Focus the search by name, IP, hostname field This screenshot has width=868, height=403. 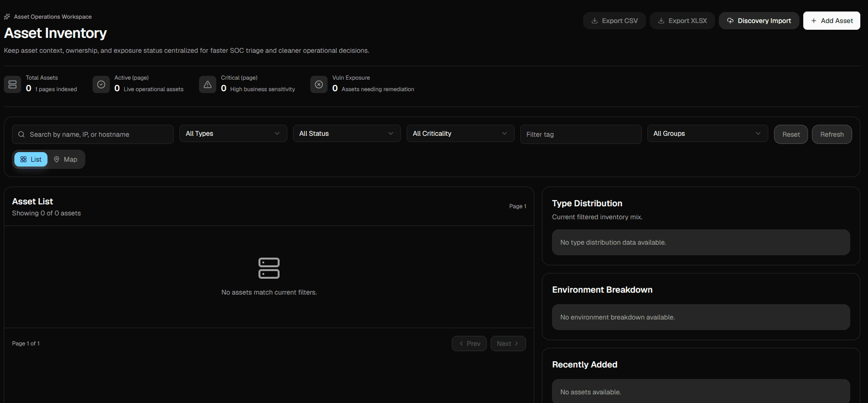[x=93, y=134]
